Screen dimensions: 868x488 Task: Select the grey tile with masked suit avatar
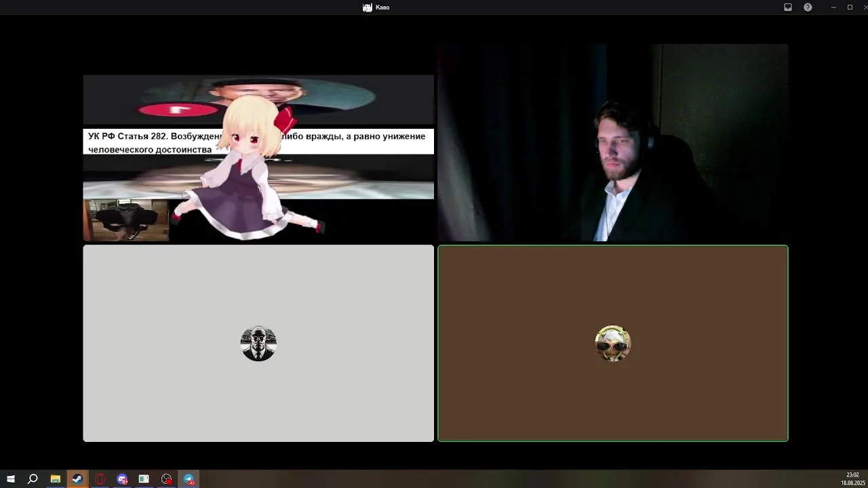point(258,344)
